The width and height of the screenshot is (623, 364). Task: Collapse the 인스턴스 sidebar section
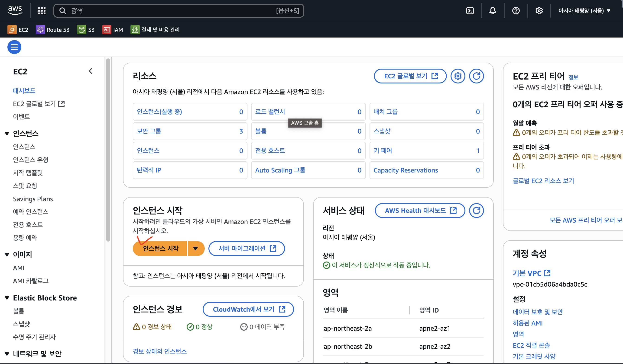(7, 134)
